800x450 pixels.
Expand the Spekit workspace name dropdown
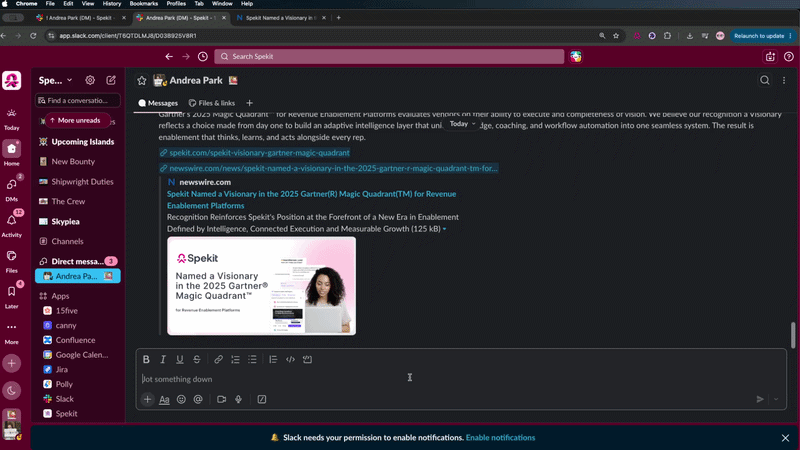[x=56, y=80]
